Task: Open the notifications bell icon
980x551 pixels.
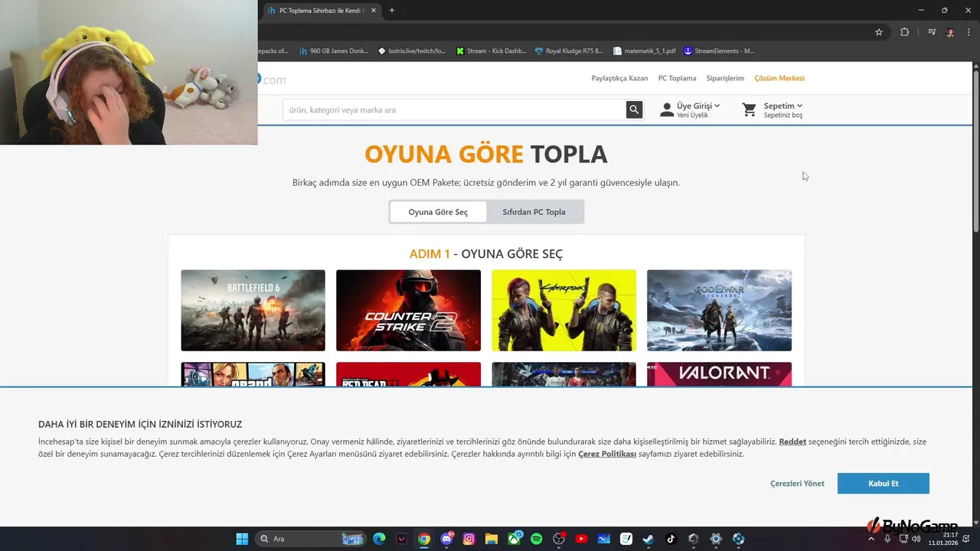Action: click(x=968, y=539)
